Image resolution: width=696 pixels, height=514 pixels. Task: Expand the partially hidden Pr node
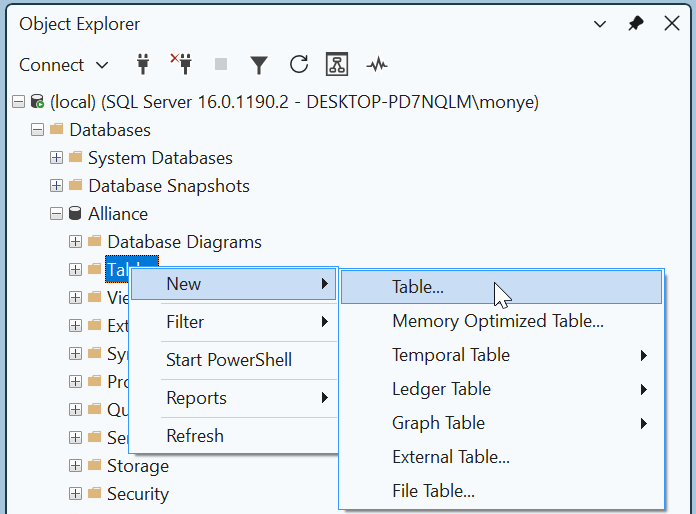(x=75, y=381)
